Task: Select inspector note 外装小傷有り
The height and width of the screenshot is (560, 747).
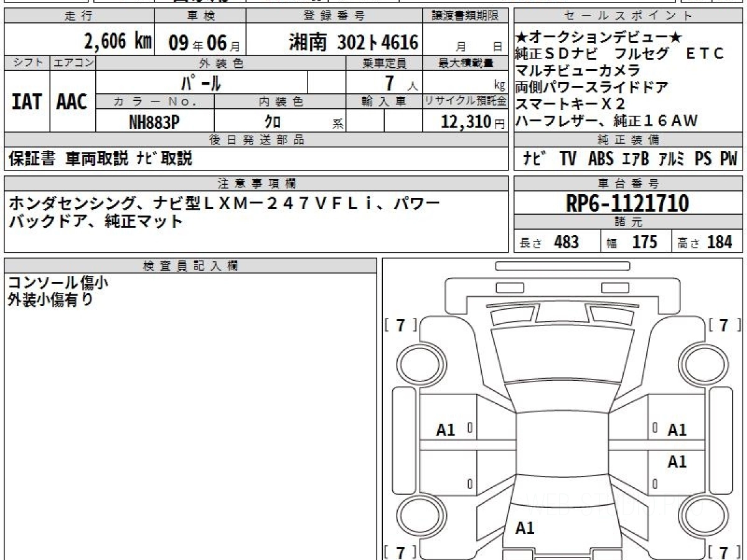Action: (50, 299)
